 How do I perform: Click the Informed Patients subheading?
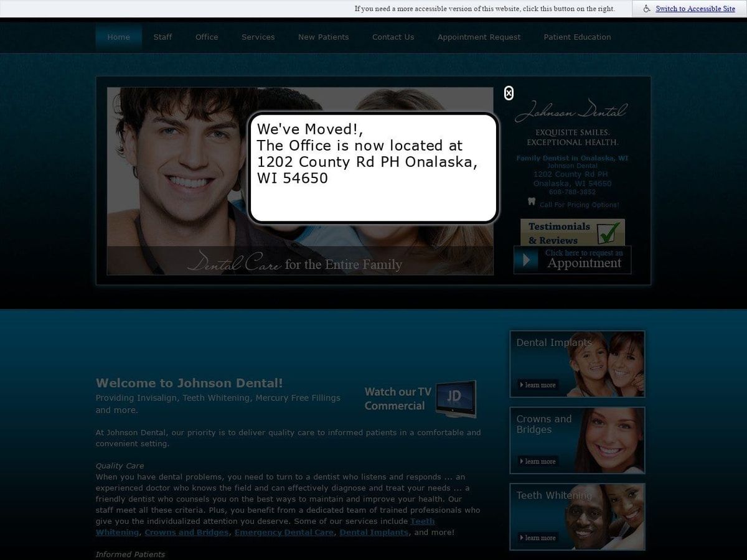tap(130, 554)
